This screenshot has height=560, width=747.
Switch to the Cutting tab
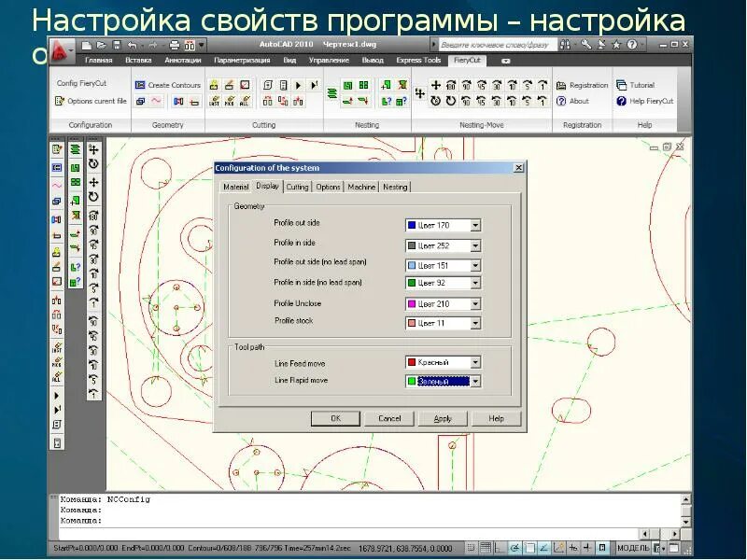click(297, 187)
